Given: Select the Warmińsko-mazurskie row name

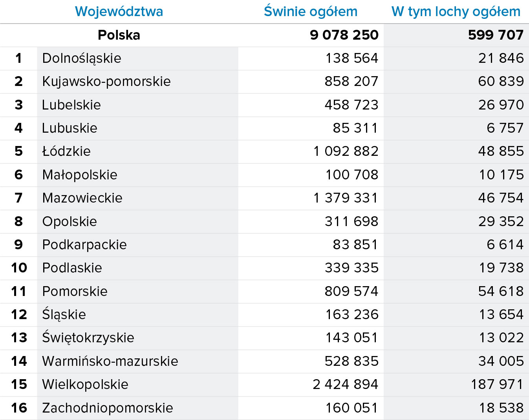Looking at the screenshot, I should click(x=110, y=361).
